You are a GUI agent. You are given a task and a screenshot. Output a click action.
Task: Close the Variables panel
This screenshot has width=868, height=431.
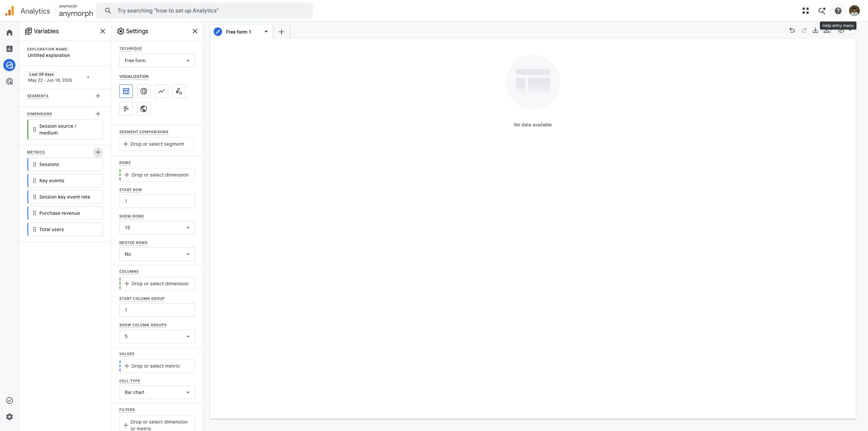tap(103, 31)
